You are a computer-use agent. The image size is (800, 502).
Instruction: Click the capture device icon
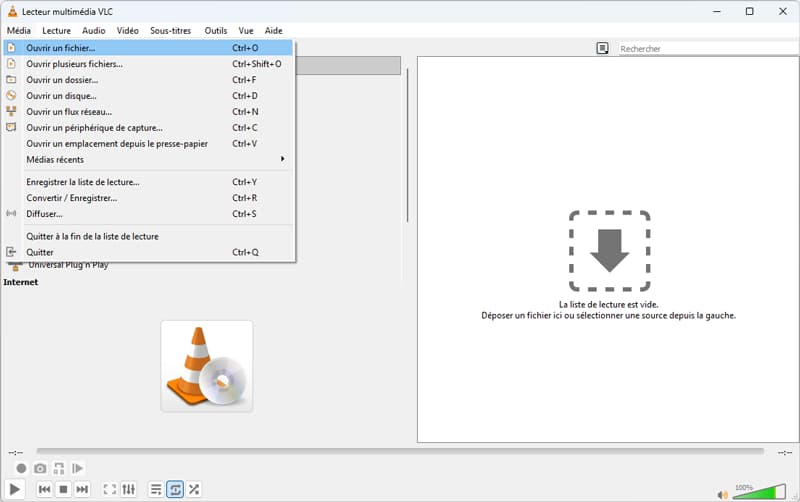[11, 127]
